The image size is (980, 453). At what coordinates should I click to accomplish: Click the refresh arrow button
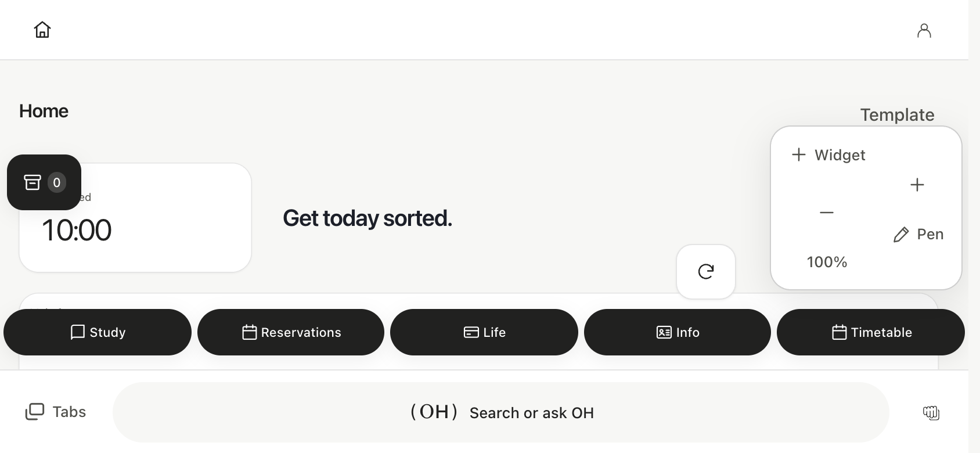coord(706,272)
